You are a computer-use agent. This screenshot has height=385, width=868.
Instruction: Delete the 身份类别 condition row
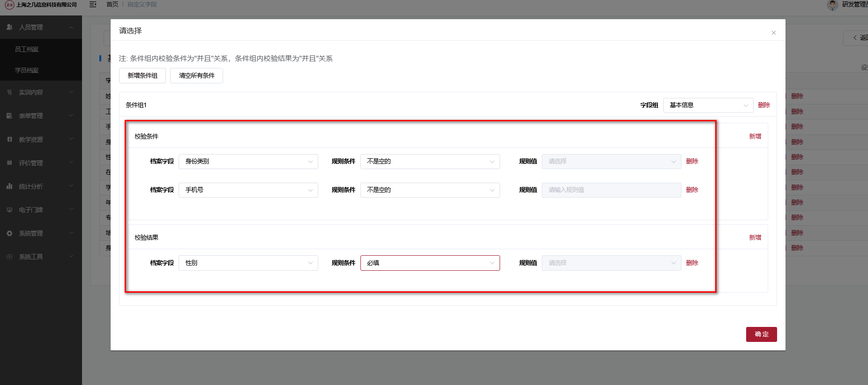692,161
